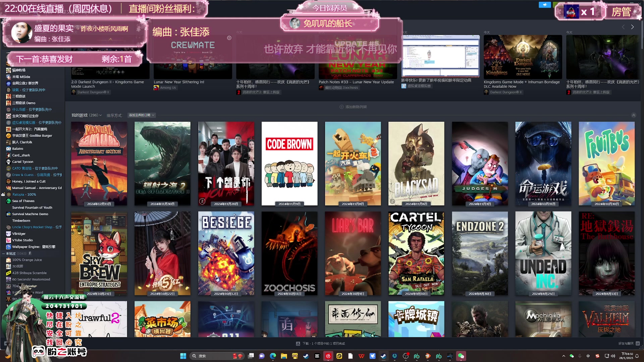
Task: Open 新年快乐 desktop pet news thumbnail
Action: pyautogui.click(x=440, y=56)
